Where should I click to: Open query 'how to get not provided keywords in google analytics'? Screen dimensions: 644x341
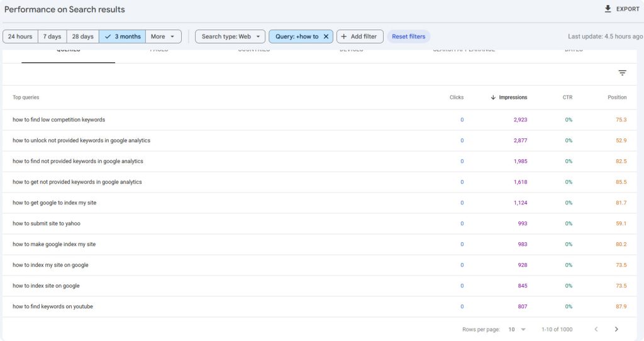click(77, 182)
